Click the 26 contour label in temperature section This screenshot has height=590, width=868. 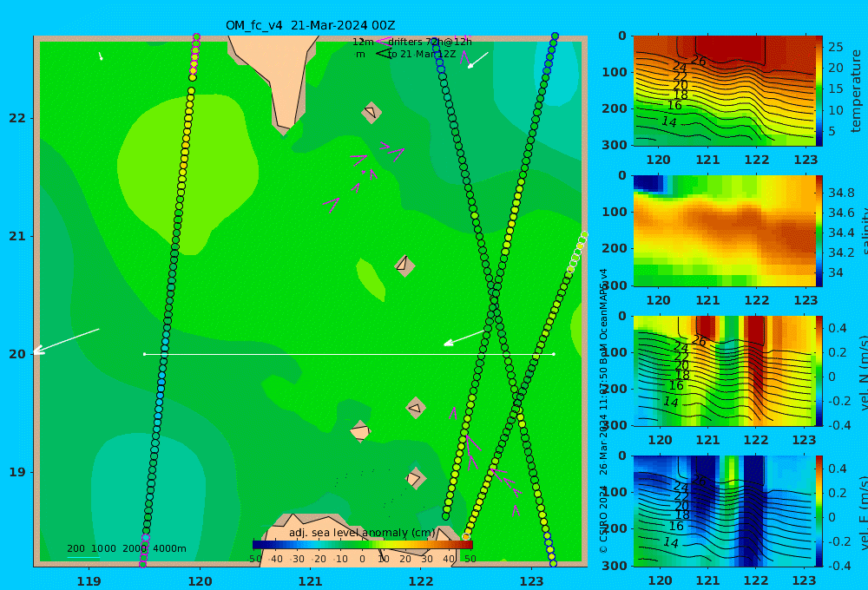[x=699, y=61]
